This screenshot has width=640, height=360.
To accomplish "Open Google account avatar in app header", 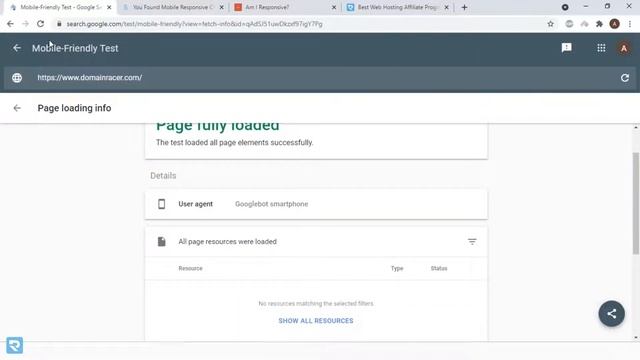I will click(x=624, y=48).
